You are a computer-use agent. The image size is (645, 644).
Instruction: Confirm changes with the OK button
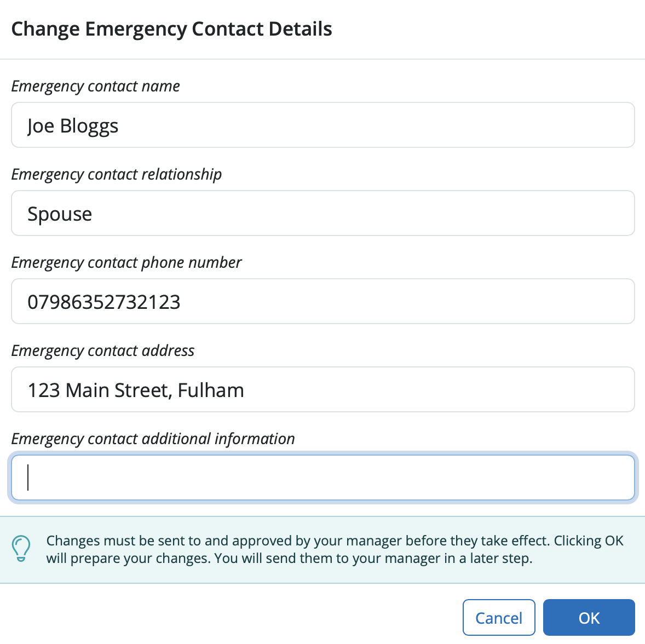click(589, 617)
